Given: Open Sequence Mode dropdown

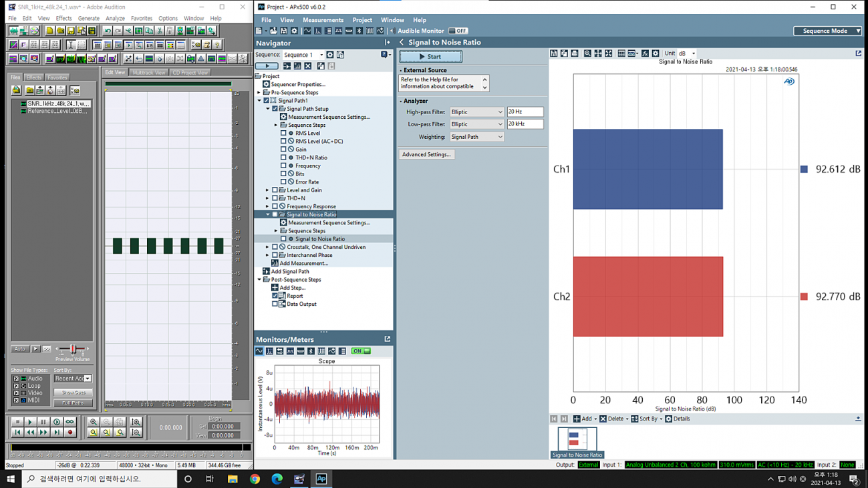Looking at the screenshot, I should click(x=828, y=31).
